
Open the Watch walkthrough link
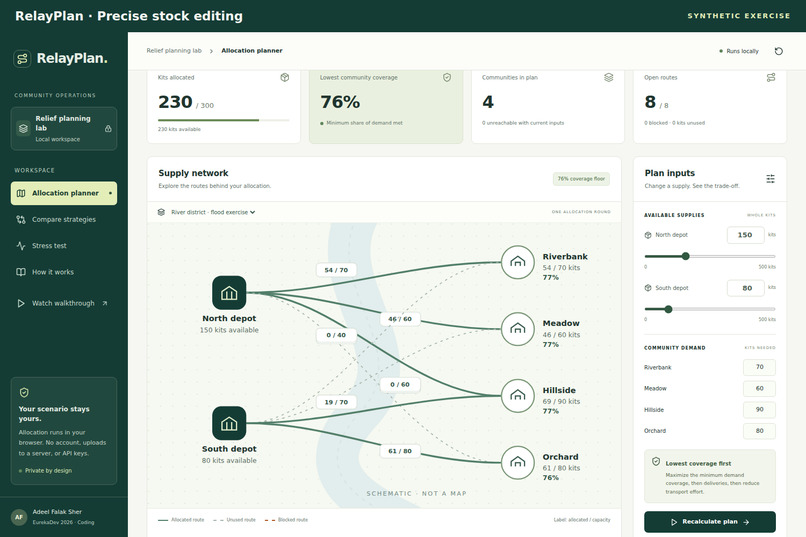tap(64, 303)
